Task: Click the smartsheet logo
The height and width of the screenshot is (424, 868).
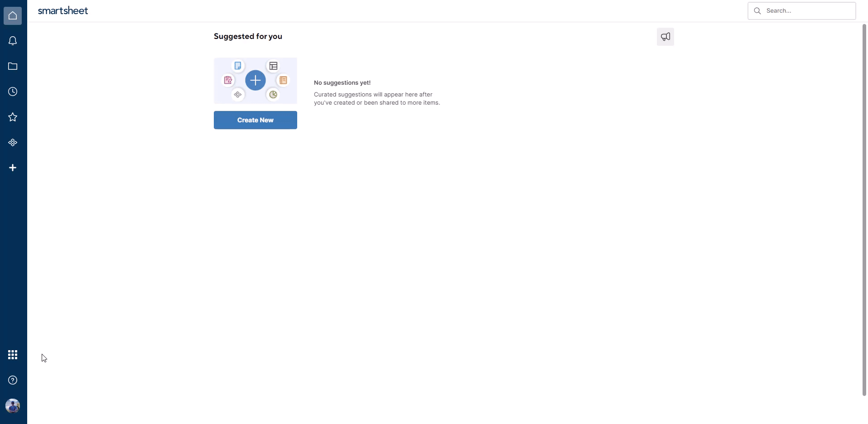Action: click(63, 11)
